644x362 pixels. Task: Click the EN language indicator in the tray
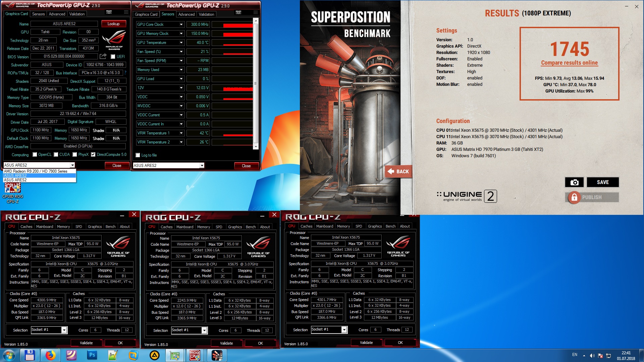click(575, 355)
